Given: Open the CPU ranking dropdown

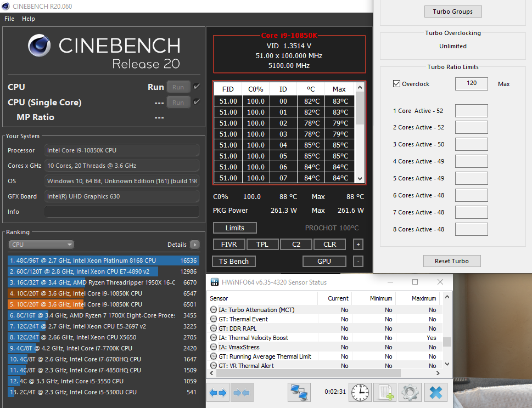Looking at the screenshot, I should tap(41, 245).
